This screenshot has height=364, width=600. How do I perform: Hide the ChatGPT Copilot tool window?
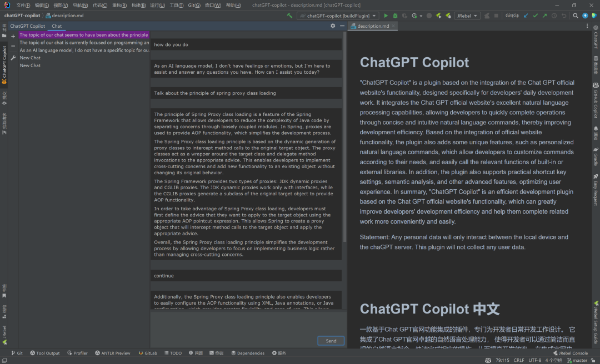342,26
